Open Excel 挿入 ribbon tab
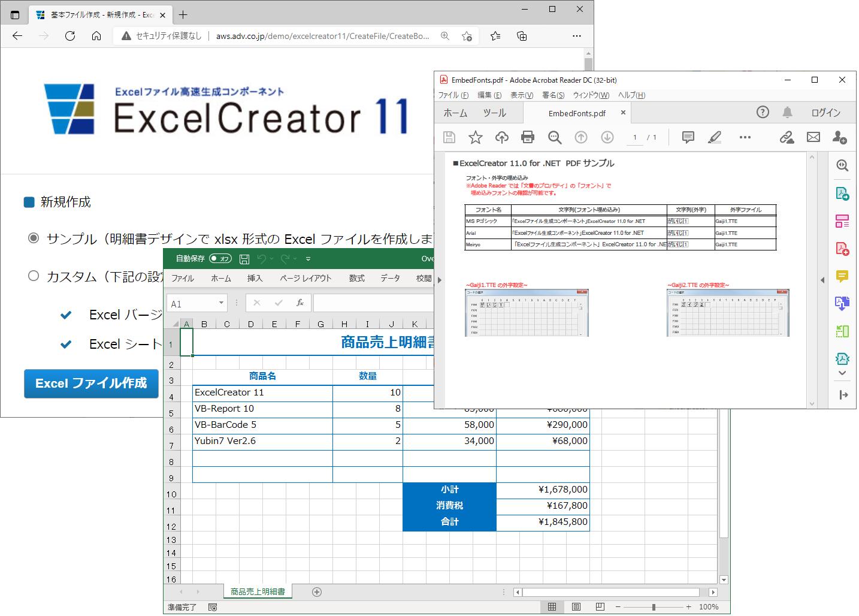 255,278
